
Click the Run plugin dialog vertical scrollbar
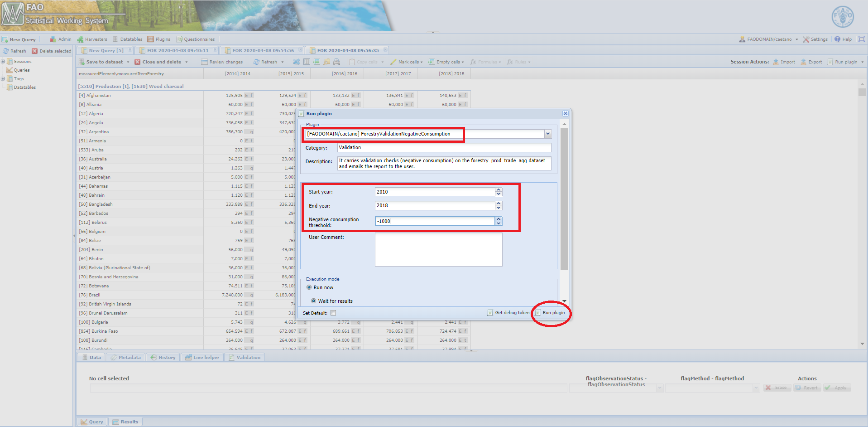point(564,199)
